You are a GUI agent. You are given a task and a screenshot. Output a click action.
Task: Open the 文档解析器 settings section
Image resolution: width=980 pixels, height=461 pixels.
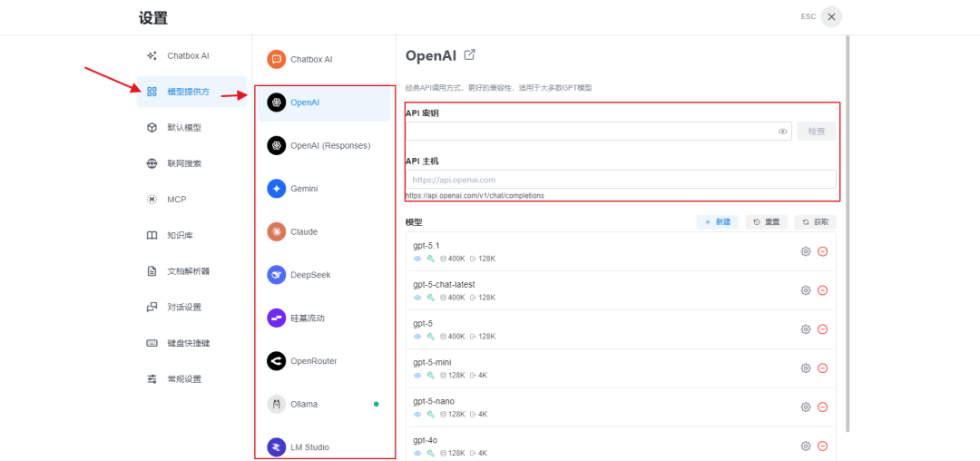[x=191, y=271]
